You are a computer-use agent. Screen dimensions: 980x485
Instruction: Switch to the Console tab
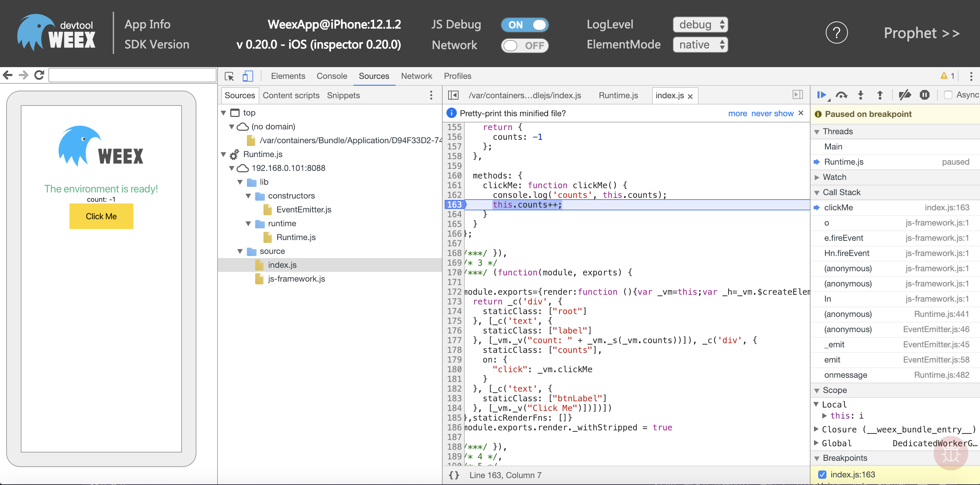tap(332, 76)
